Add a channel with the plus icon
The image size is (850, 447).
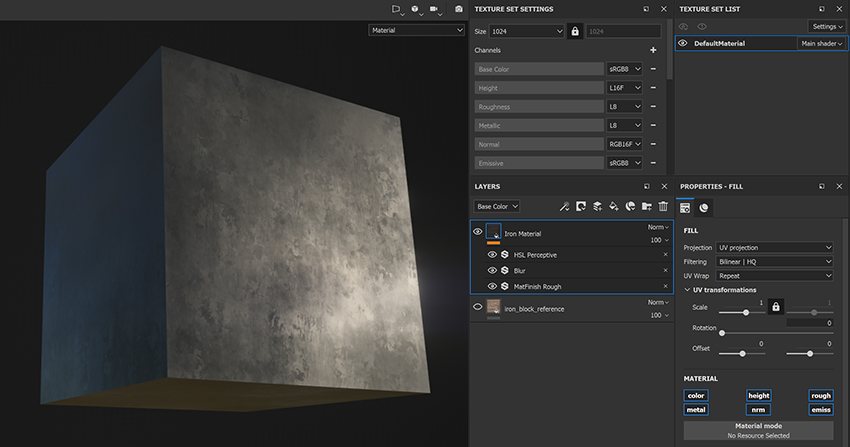653,50
